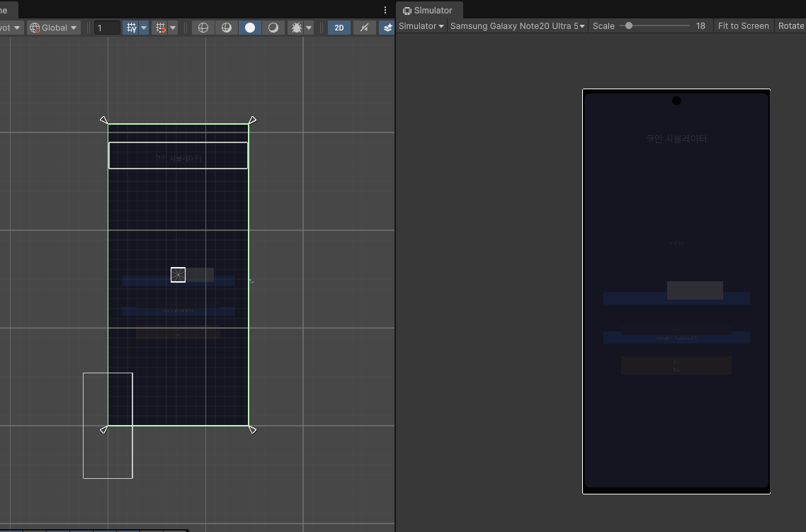Click the pivot gizmo square in Scene view
Viewport: 806px width, 532px height.
pyautogui.click(x=178, y=274)
